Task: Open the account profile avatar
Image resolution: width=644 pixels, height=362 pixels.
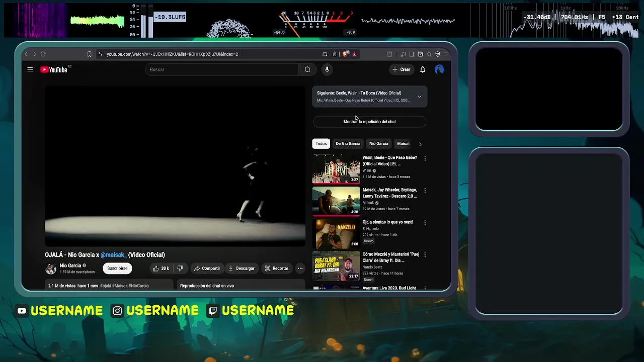Action: pos(439,69)
